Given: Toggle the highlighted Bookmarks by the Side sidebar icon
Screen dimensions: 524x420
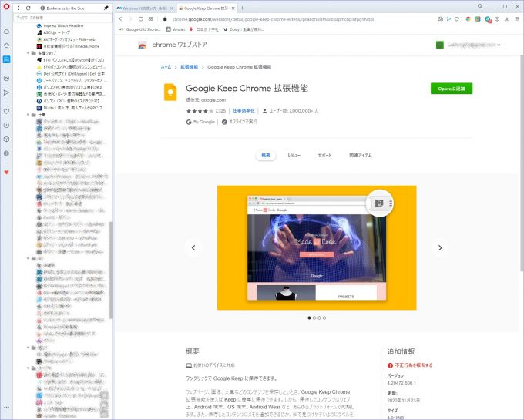Looking at the screenshot, I should (6, 59).
